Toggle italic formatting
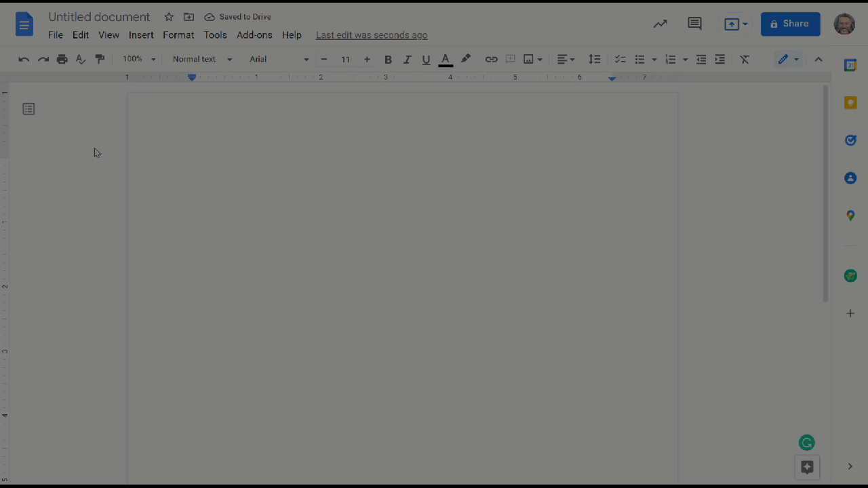Image resolution: width=868 pixels, height=488 pixels. (x=407, y=60)
